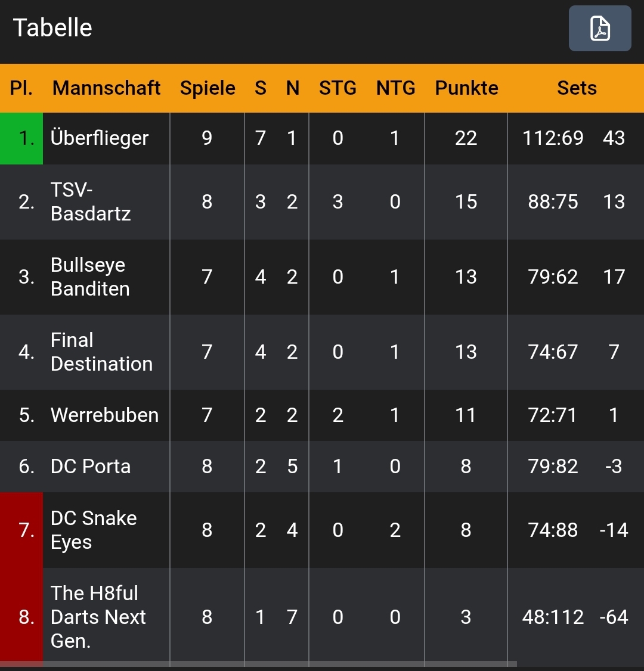Open the TSV-Basdartz team entry
This screenshot has height=671, width=644.
pyautogui.click(x=91, y=202)
